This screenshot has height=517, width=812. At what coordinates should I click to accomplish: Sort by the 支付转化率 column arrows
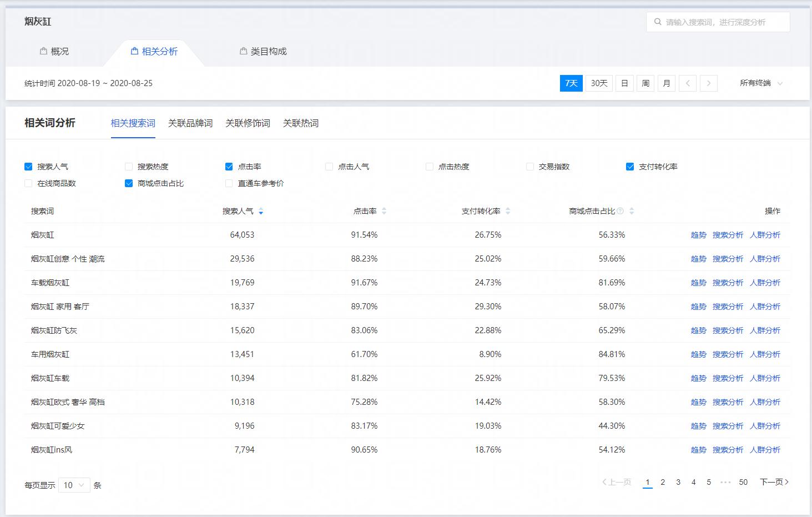tap(508, 211)
